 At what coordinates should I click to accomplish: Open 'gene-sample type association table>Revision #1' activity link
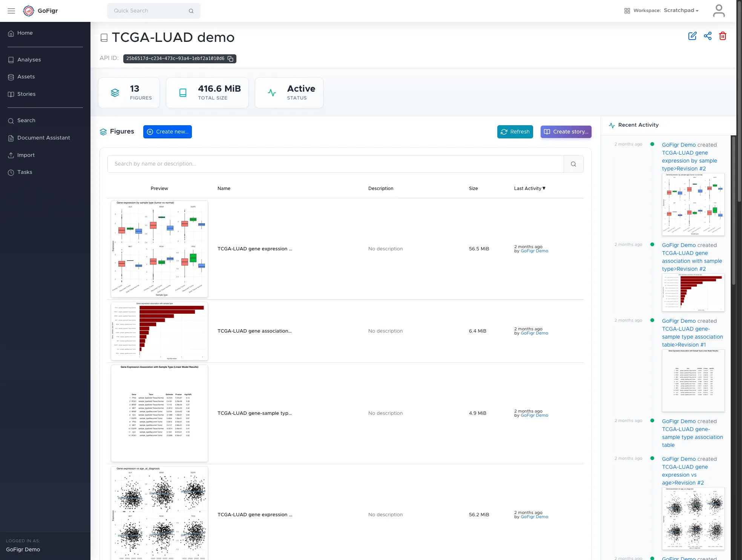coord(693,337)
